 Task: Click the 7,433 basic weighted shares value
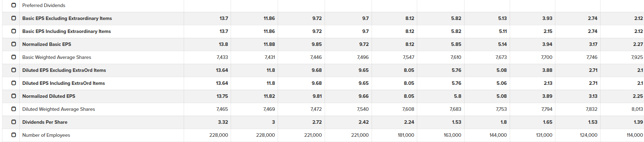click(222, 57)
